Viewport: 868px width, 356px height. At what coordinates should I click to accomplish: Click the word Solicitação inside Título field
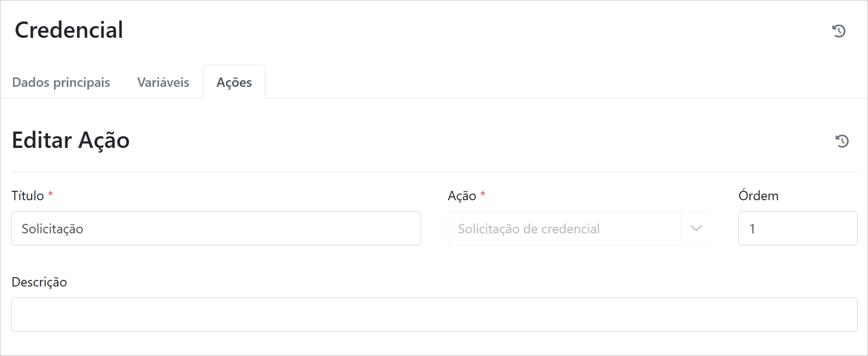coord(52,229)
